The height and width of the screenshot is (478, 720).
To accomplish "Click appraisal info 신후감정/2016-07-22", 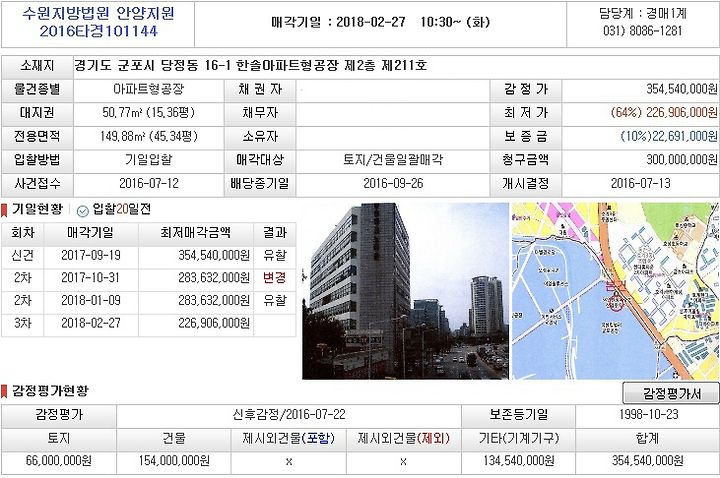I will 289,415.
